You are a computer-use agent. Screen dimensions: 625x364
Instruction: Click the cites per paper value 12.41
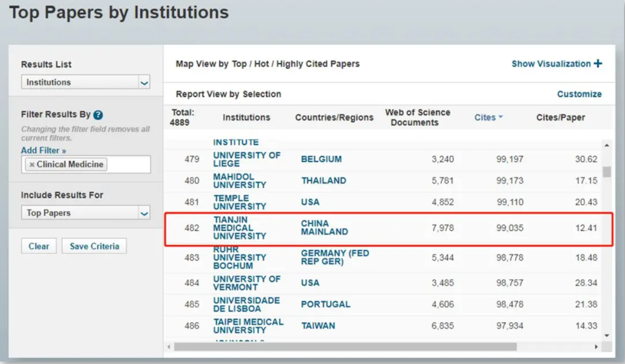click(586, 228)
